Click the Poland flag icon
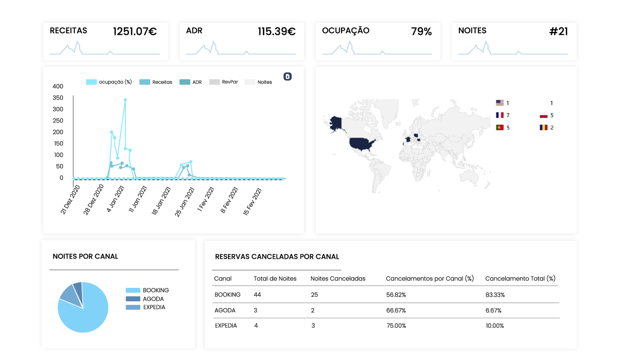Image resolution: width=628 pixels, height=364 pixels. click(543, 116)
